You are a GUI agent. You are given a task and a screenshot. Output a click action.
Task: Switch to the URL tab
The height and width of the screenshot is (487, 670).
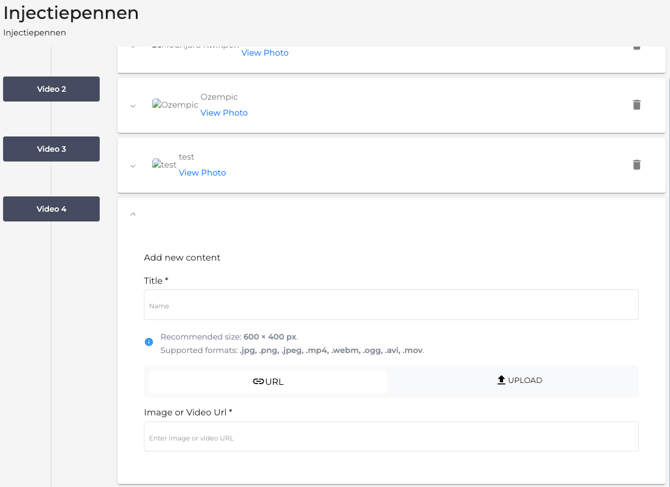tap(268, 382)
